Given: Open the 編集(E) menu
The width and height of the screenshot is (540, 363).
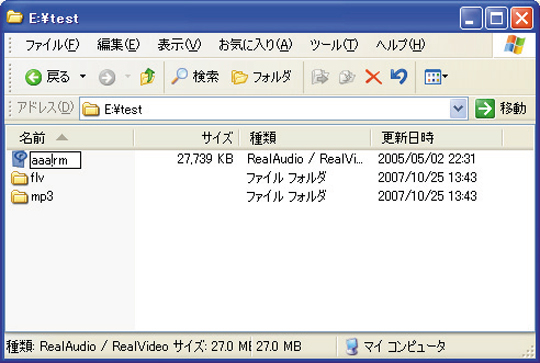Looking at the screenshot, I should tap(118, 45).
